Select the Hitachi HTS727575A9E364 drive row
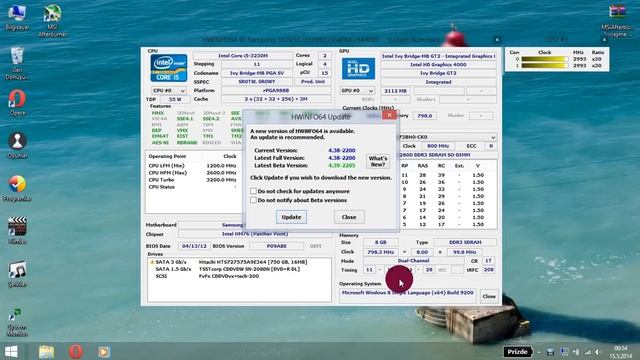The height and width of the screenshot is (360, 640). (239, 262)
